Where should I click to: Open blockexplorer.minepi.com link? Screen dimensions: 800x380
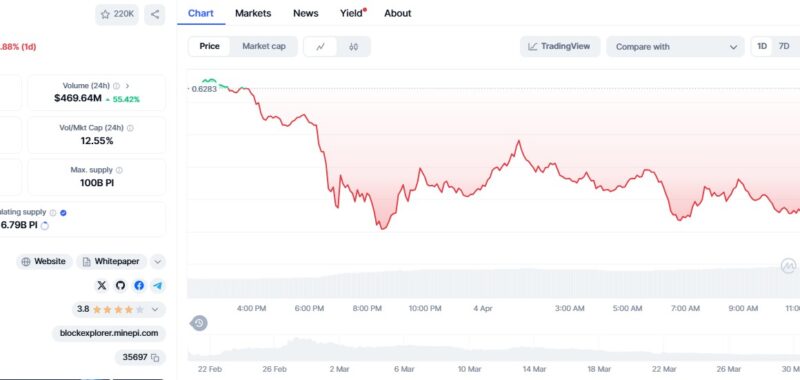(109, 333)
